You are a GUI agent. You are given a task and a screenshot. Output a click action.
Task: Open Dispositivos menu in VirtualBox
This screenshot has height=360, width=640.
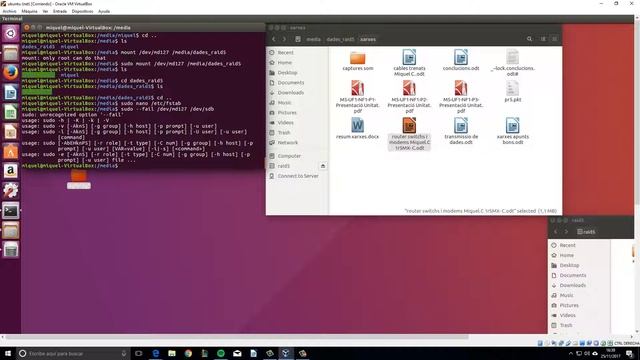point(82,11)
